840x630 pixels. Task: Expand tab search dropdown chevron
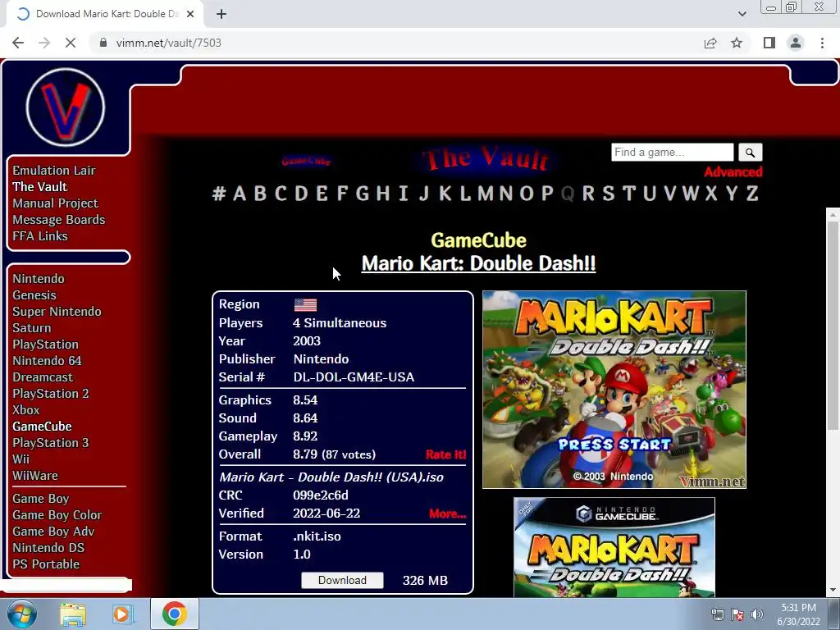742,14
